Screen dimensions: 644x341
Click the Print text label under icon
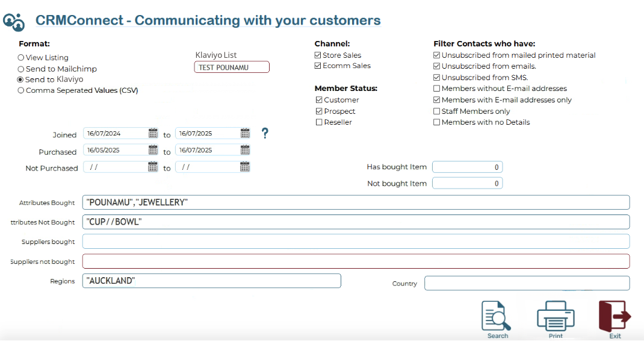click(556, 336)
